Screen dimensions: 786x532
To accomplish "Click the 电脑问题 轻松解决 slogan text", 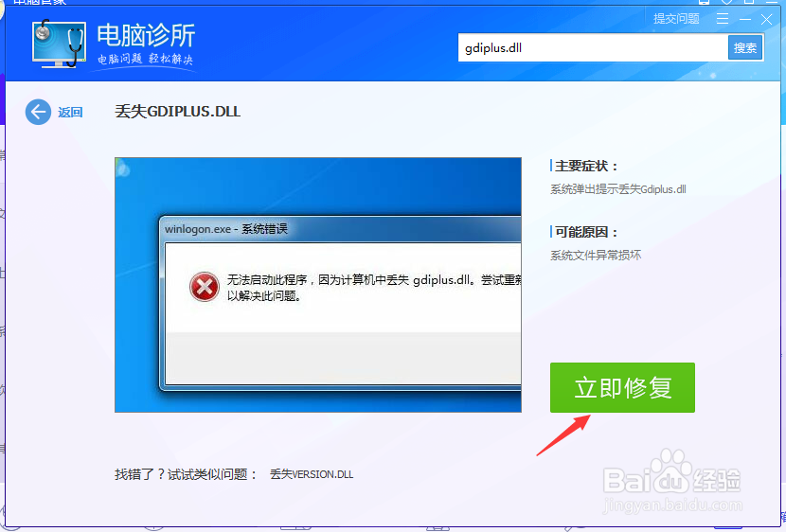I will coord(145,59).
